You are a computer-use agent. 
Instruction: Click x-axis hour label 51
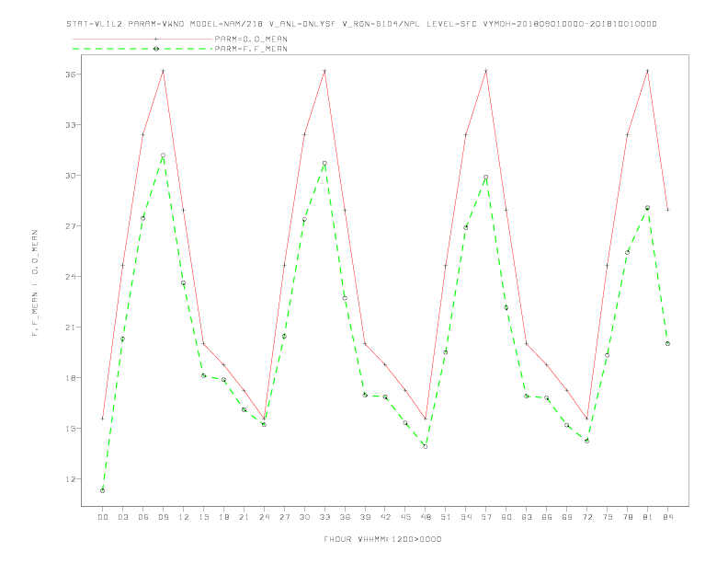[x=446, y=517]
